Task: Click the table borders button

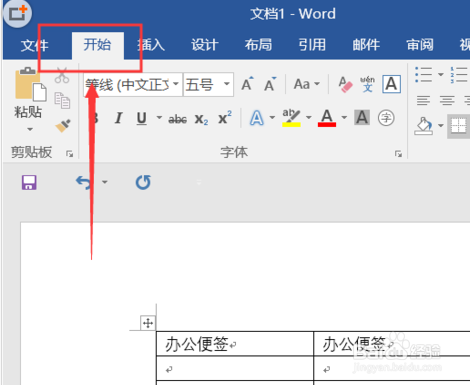Action: (458, 126)
